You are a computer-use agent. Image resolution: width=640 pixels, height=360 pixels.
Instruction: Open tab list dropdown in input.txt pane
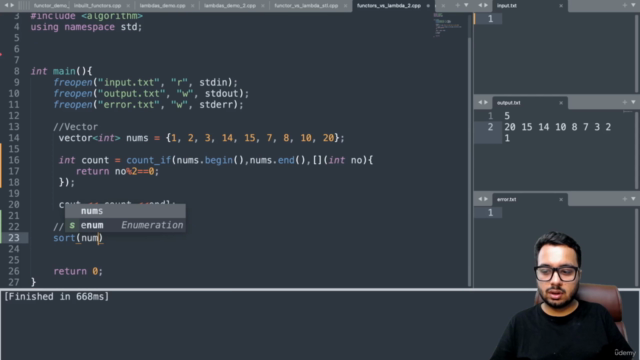click(633, 5)
